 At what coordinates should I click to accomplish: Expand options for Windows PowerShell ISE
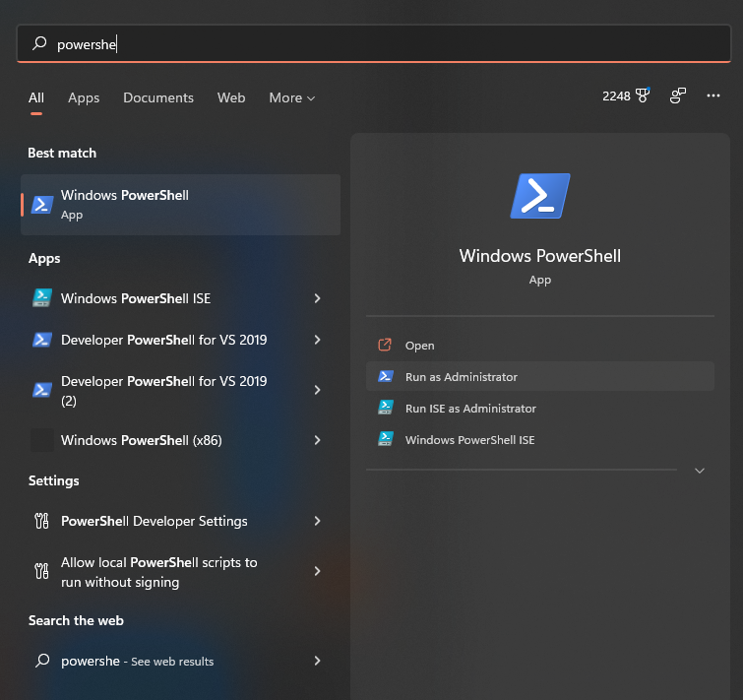tap(318, 298)
